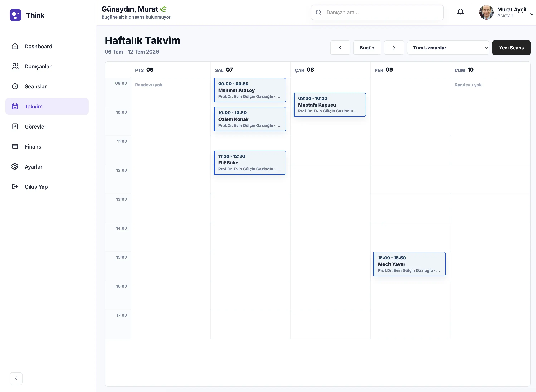Click the Yeni Seans button

511,48
